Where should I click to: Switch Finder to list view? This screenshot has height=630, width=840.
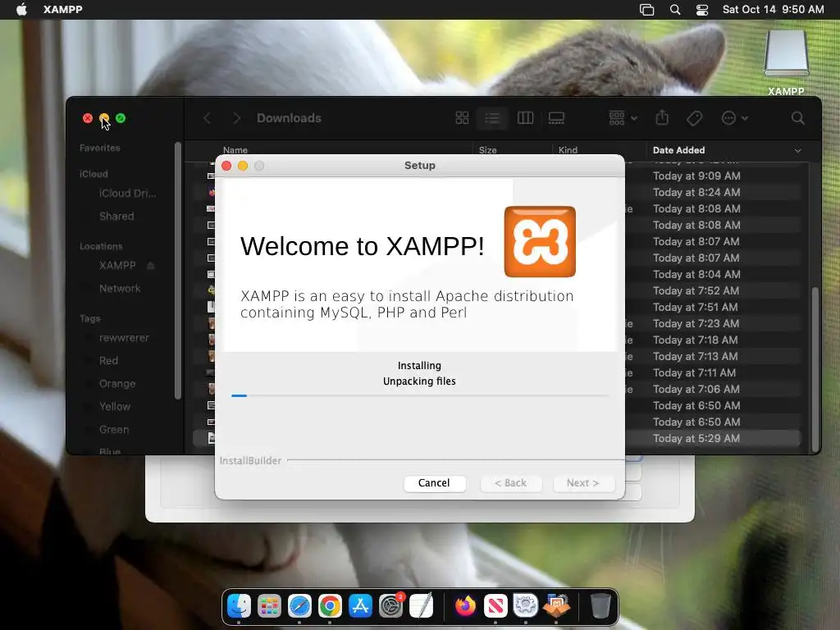[x=492, y=118]
